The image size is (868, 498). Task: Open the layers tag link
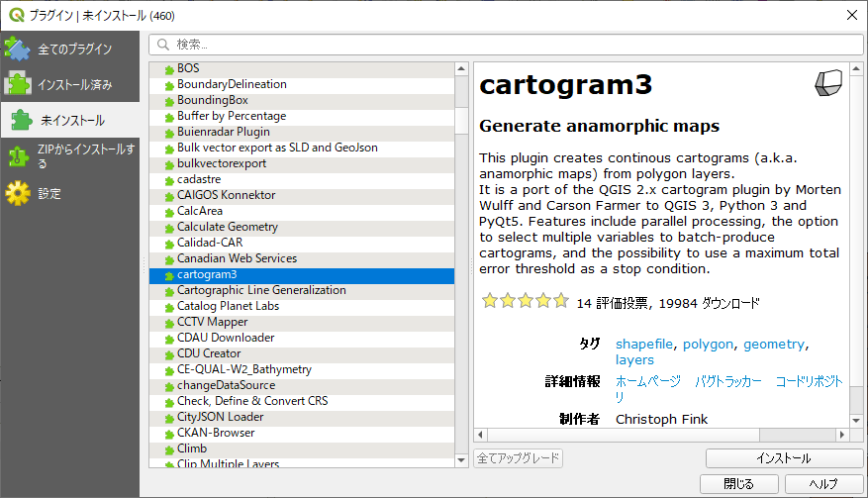[x=634, y=360]
